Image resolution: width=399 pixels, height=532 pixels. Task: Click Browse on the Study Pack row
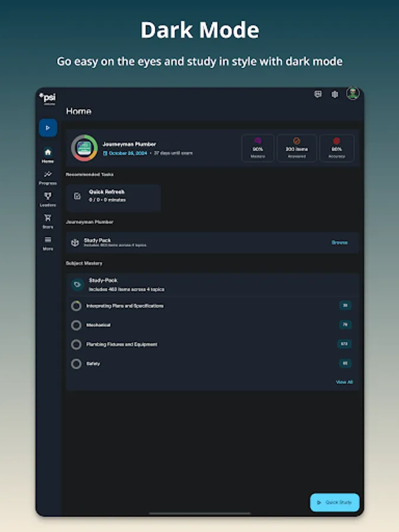[x=340, y=242]
